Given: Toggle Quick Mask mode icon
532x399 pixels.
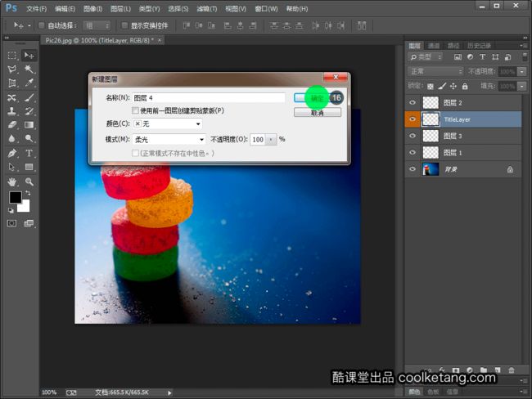Looking at the screenshot, I should pos(12,223).
